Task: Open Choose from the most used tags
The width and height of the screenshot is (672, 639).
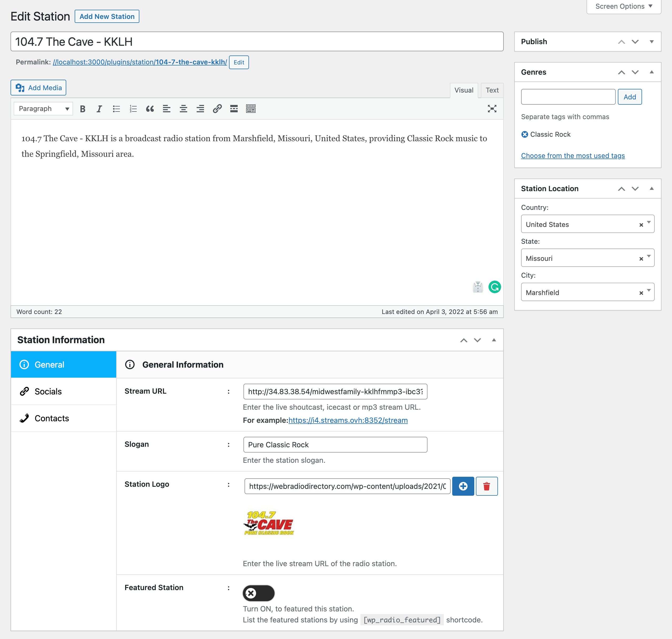Action: (573, 156)
